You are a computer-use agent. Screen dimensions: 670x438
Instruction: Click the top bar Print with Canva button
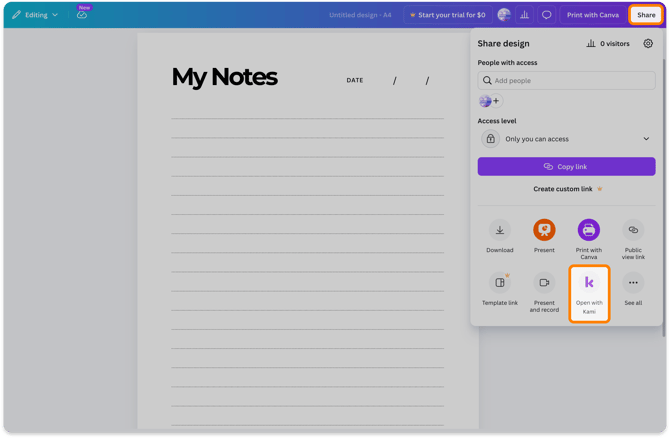(593, 15)
